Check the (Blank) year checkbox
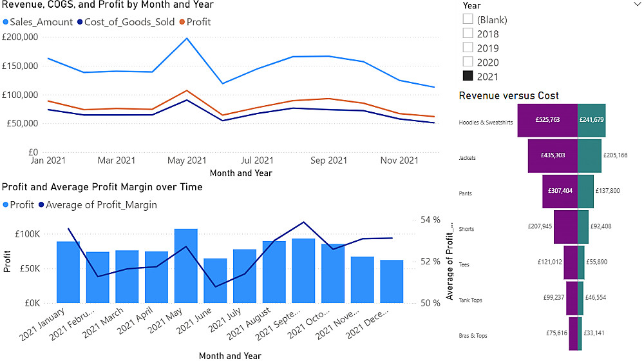The width and height of the screenshot is (644, 363). tap(468, 19)
